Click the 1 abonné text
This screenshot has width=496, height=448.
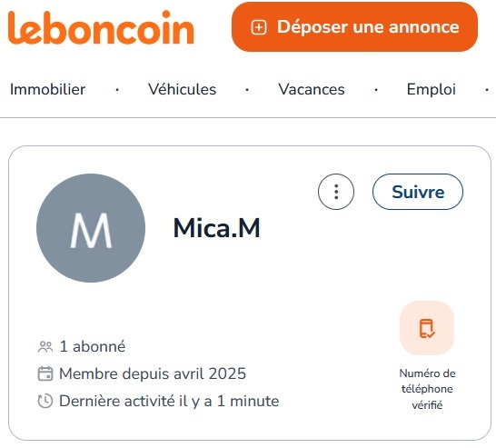click(93, 346)
